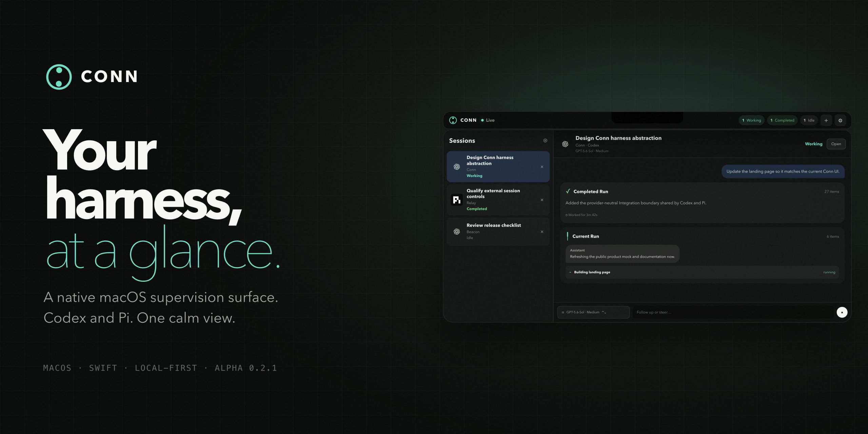Click the GPT-5.6-Sol · Medium text under the title

[592, 151]
